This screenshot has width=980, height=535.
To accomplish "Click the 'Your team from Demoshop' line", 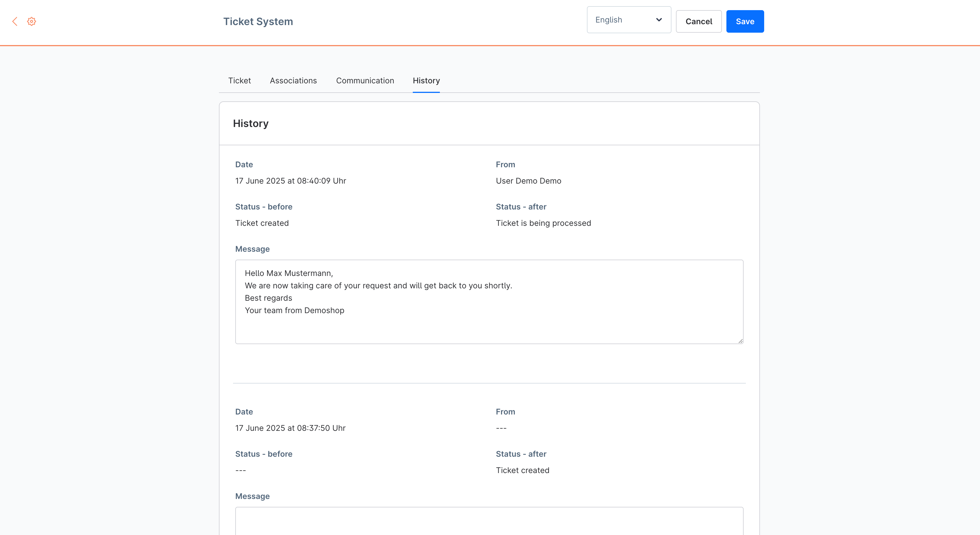I will 294,311.
